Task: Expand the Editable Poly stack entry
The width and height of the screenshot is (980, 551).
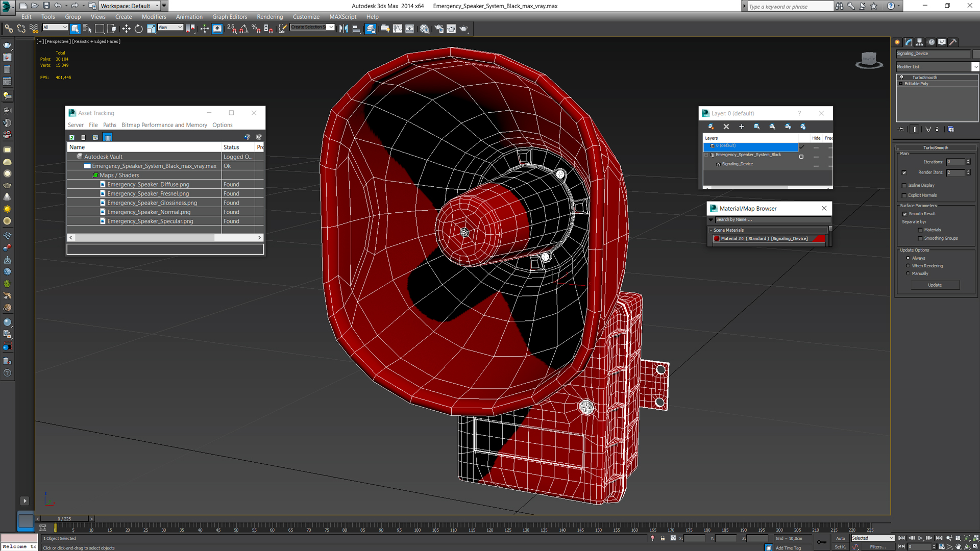Action: click(901, 84)
